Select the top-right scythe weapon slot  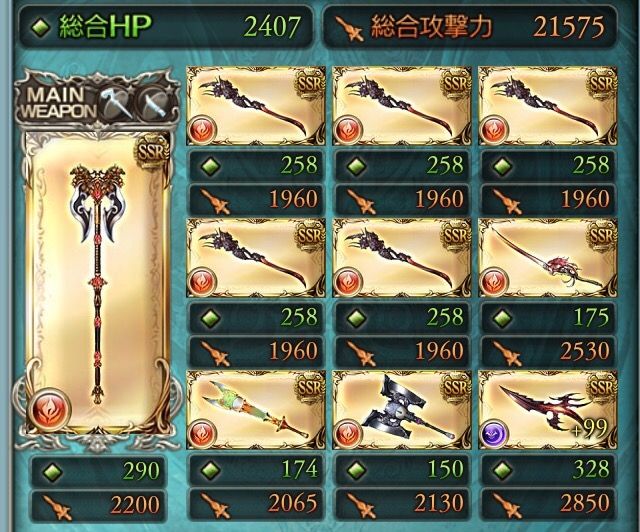tap(548, 106)
